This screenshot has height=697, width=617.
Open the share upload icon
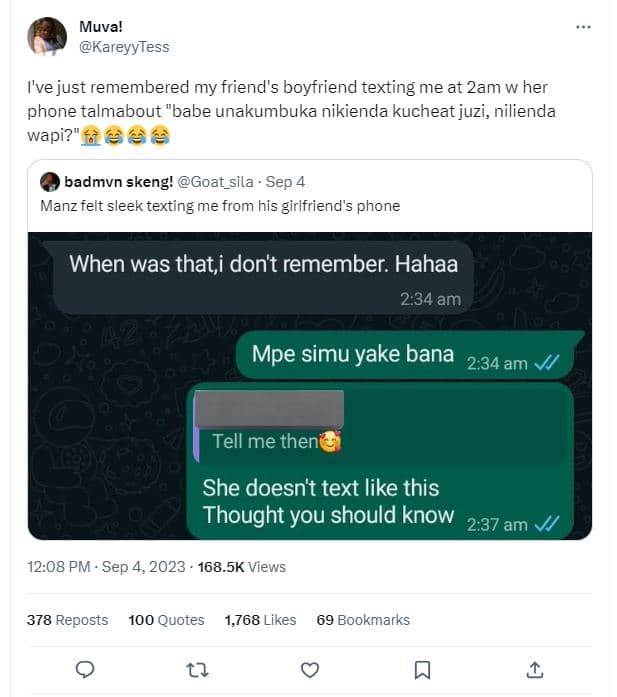[535, 669]
